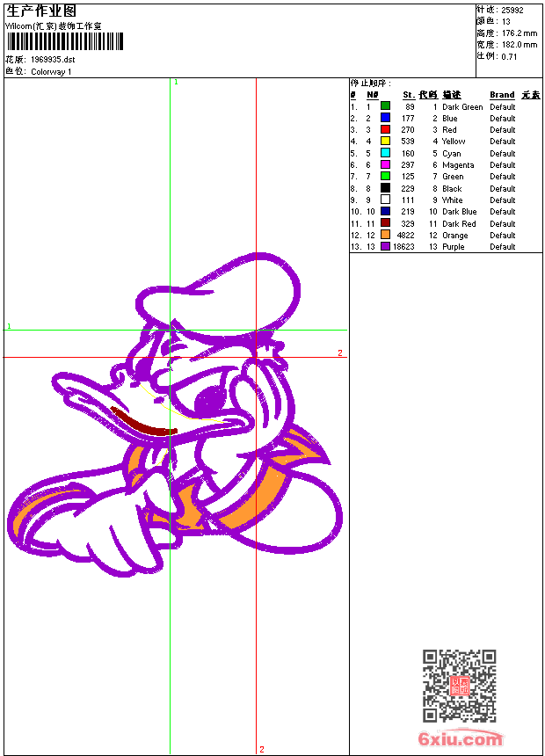This screenshot has width=545, height=756.
Task: Click the Dark Red color swatch
Action: click(385, 222)
